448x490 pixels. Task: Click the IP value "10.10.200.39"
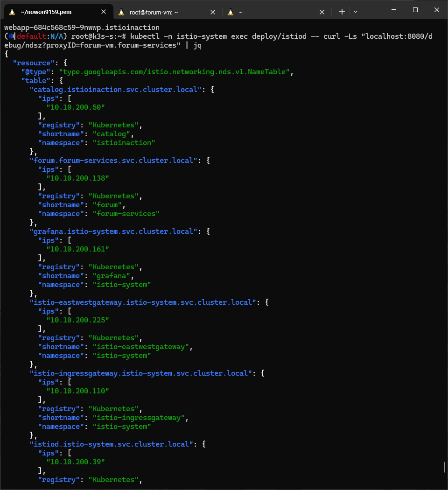point(76,462)
